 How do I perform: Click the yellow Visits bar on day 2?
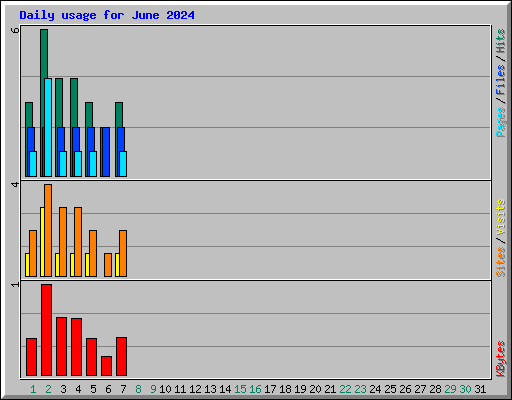(42, 242)
